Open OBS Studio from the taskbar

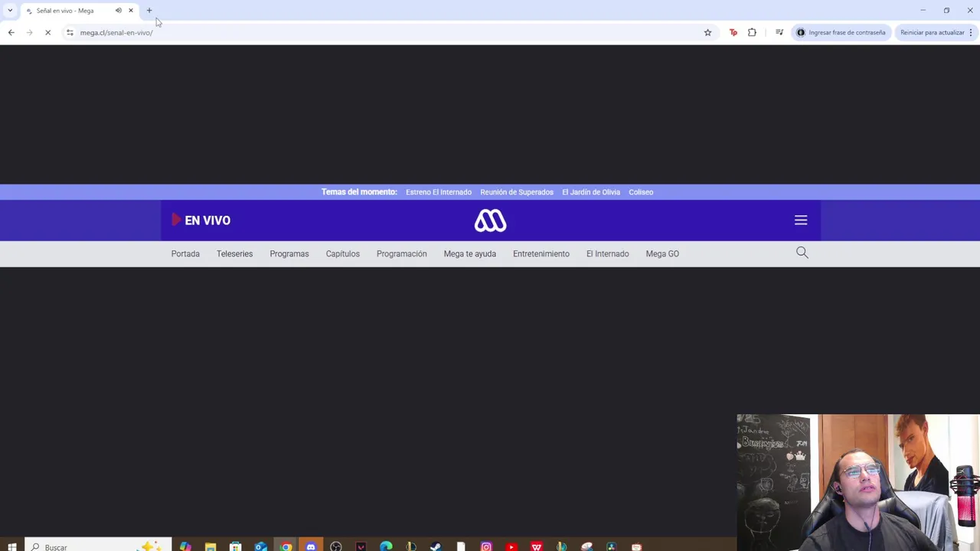pyautogui.click(x=335, y=546)
